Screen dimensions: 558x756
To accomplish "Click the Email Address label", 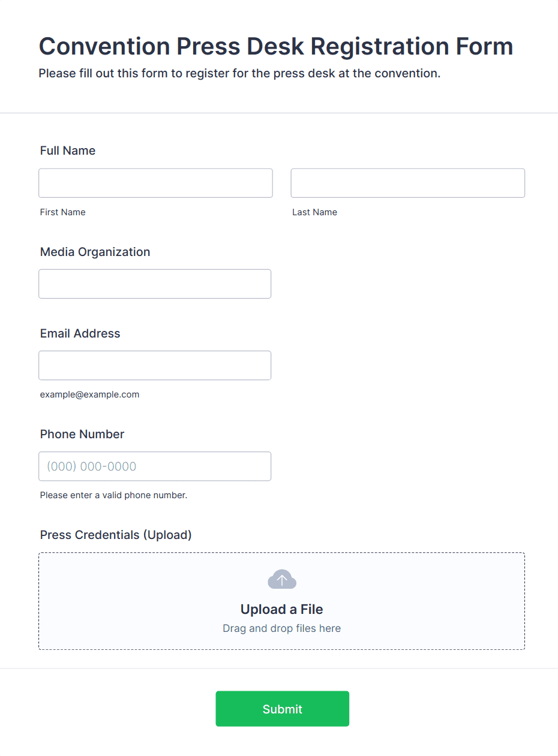I will tap(80, 333).
